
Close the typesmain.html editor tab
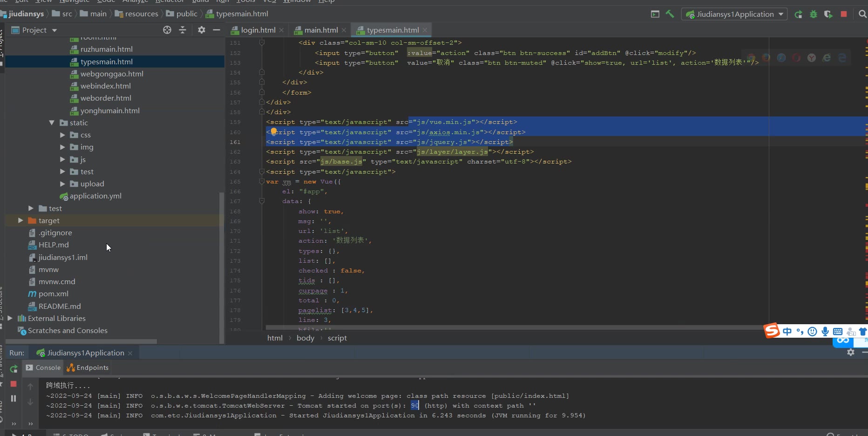coord(425,30)
